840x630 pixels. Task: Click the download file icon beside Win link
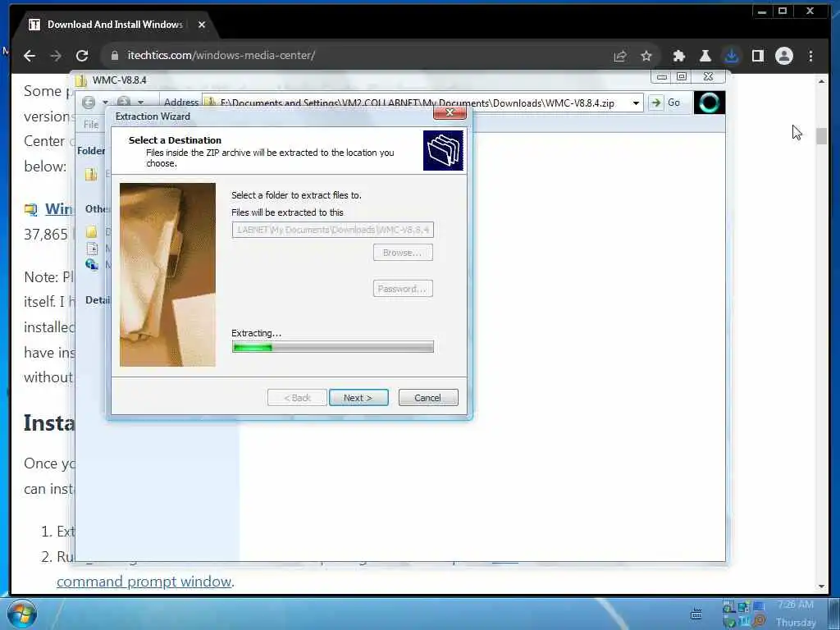(31, 209)
